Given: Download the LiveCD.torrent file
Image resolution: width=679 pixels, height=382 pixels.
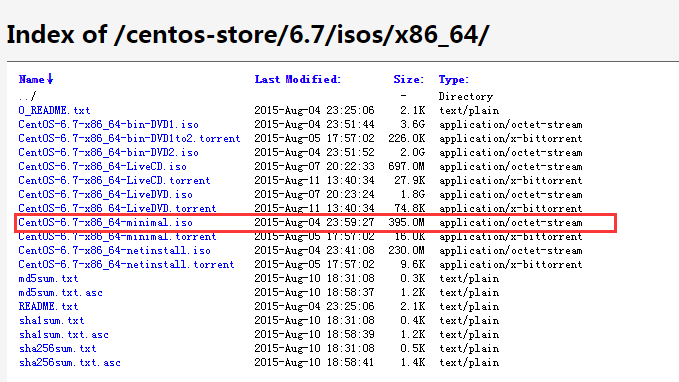Looking at the screenshot, I should point(114,181).
